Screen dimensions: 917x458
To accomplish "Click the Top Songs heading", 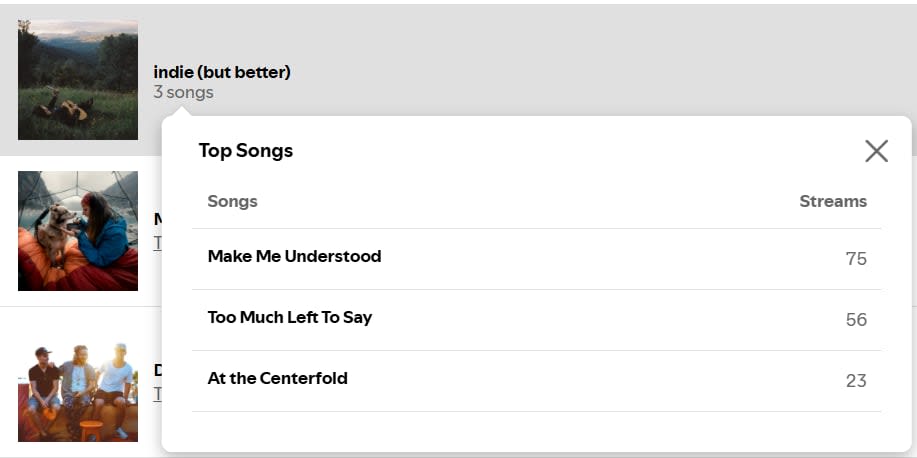I will coord(245,151).
